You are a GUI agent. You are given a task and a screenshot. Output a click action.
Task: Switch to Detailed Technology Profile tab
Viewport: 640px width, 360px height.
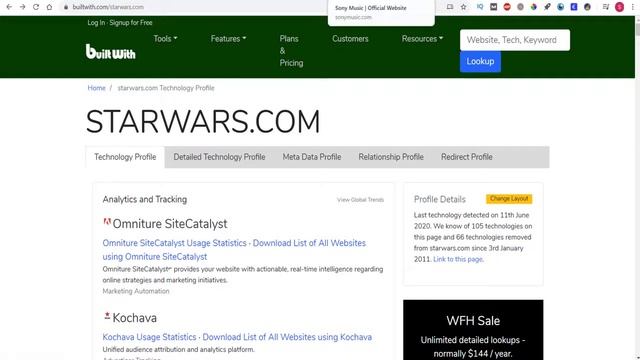(219, 157)
